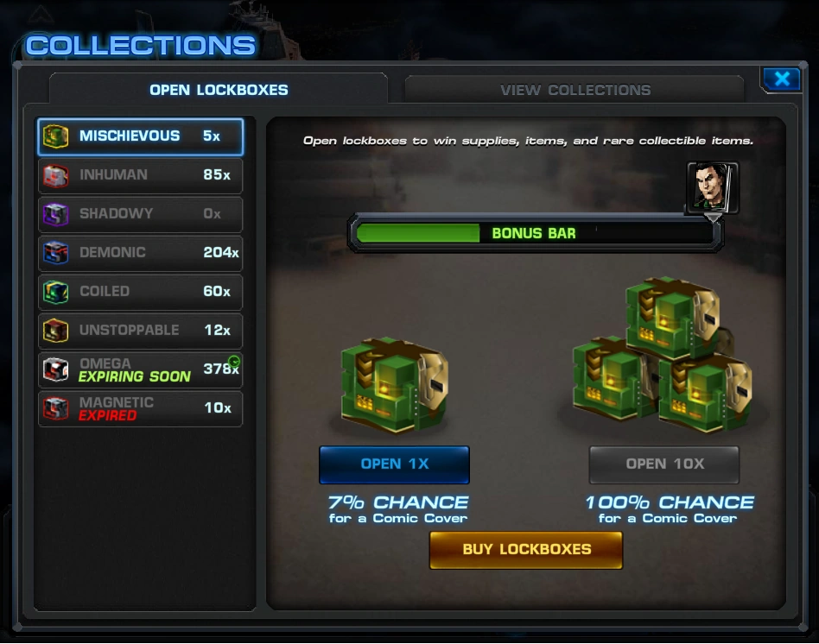
Task: Click the Magnetic expired lockbox icon
Action: pyautogui.click(x=55, y=408)
